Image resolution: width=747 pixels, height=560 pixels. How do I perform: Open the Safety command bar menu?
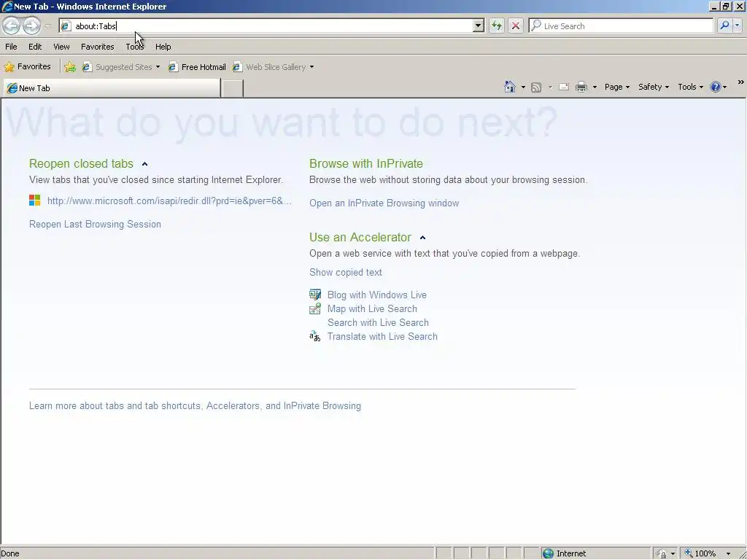[x=653, y=87]
